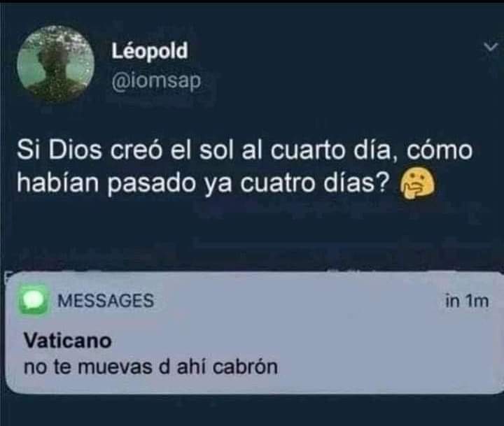Image resolution: width=504 pixels, height=426 pixels.
Task: Click the Vaticano sender name
Action: (67, 340)
